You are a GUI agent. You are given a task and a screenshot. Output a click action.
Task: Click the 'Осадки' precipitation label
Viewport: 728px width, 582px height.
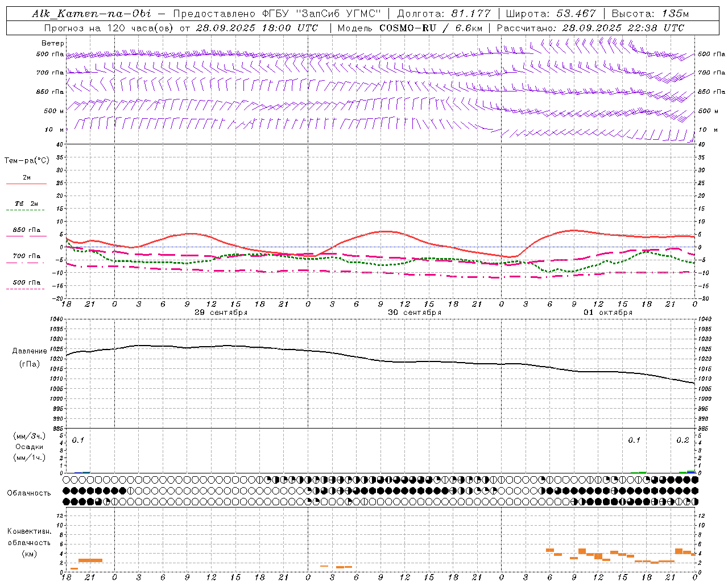click(30, 447)
